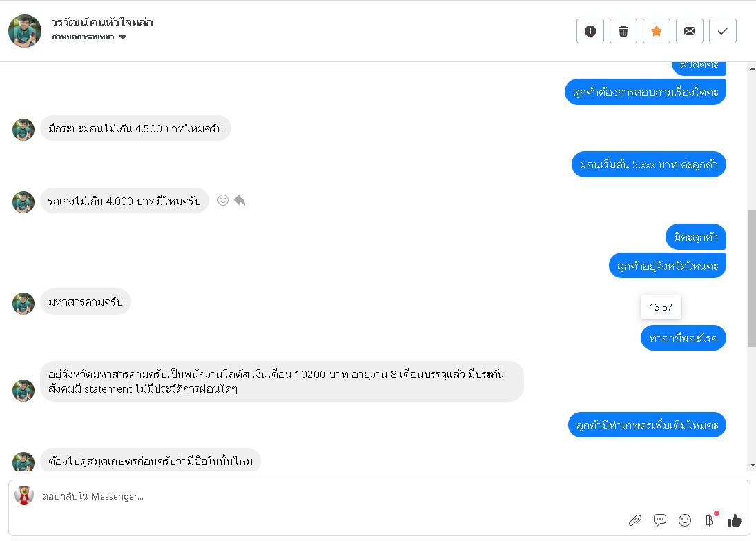Expand the conversation label dropdown under the name
Screen dimensions: 756x541
[x=84, y=37]
